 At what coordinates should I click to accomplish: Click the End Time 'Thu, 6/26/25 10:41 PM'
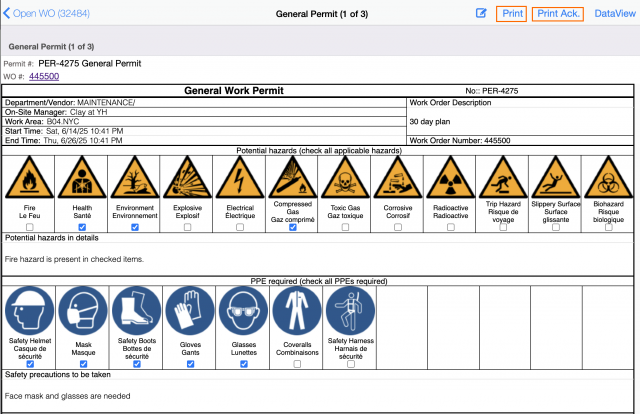[x=83, y=140]
